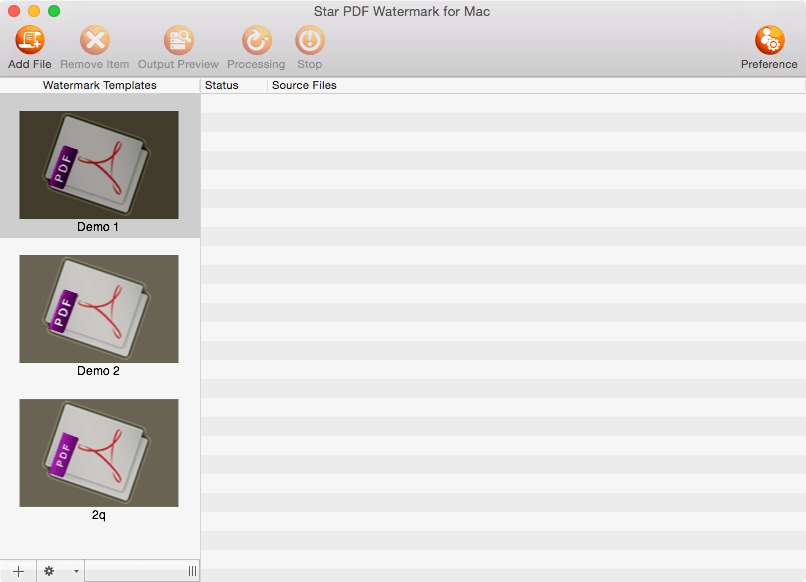Image resolution: width=806 pixels, height=582 pixels.
Task: Click the Demo 1 template name label
Action: click(x=98, y=227)
